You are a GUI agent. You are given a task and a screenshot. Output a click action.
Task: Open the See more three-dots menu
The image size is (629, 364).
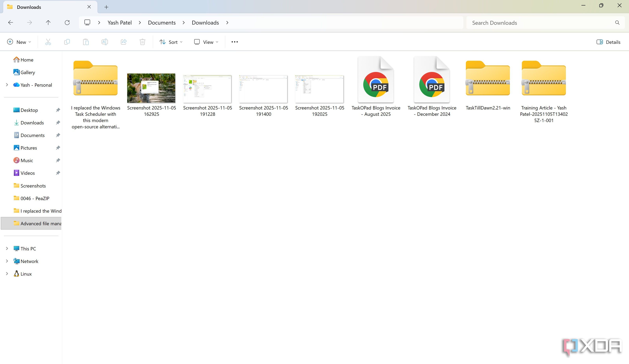pyautogui.click(x=235, y=42)
